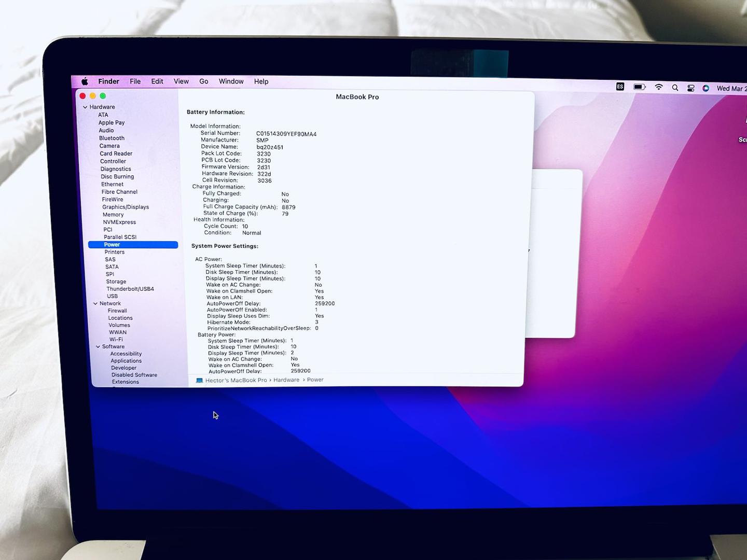Select Bluetooth in the sidebar
747x560 pixels.
pyautogui.click(x=112, y=138)
